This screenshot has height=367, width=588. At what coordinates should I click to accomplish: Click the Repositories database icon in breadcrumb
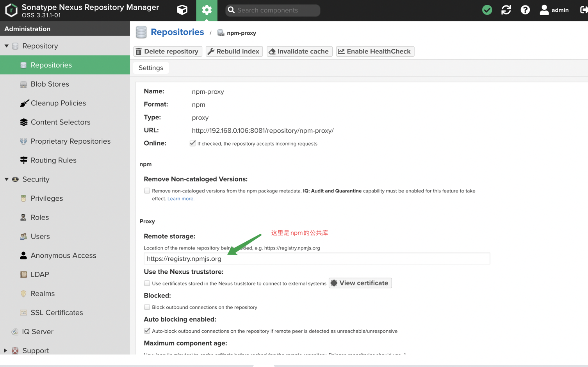141,32
